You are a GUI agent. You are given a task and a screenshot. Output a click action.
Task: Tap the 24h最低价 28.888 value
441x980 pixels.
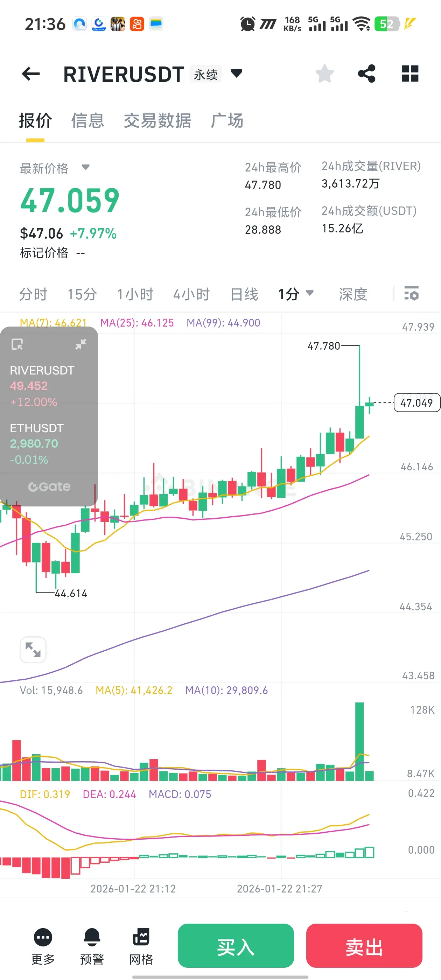click(x=263, y=230)
